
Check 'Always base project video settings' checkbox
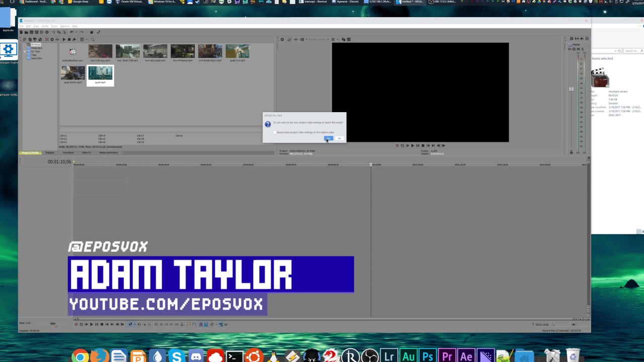click(275, 132)
